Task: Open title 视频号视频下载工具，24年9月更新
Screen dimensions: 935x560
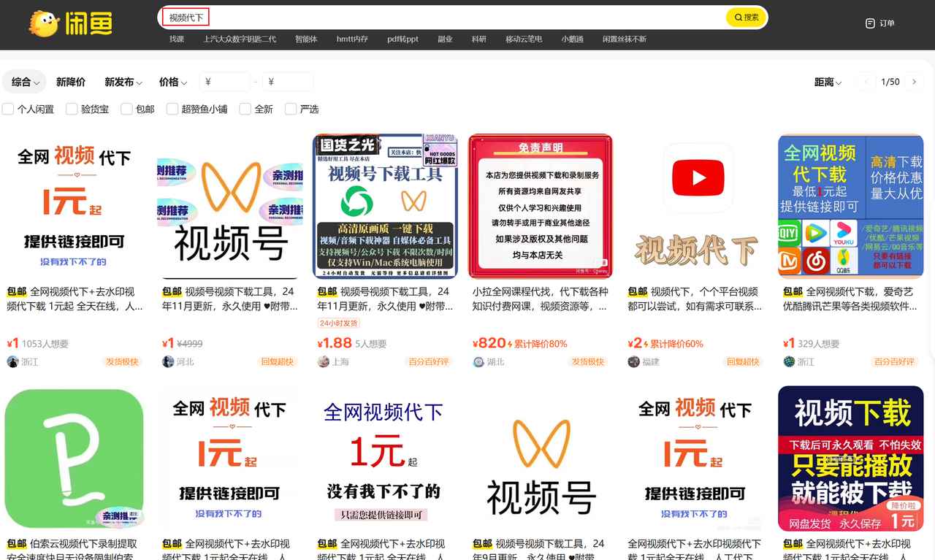Action: click(541, 549)
